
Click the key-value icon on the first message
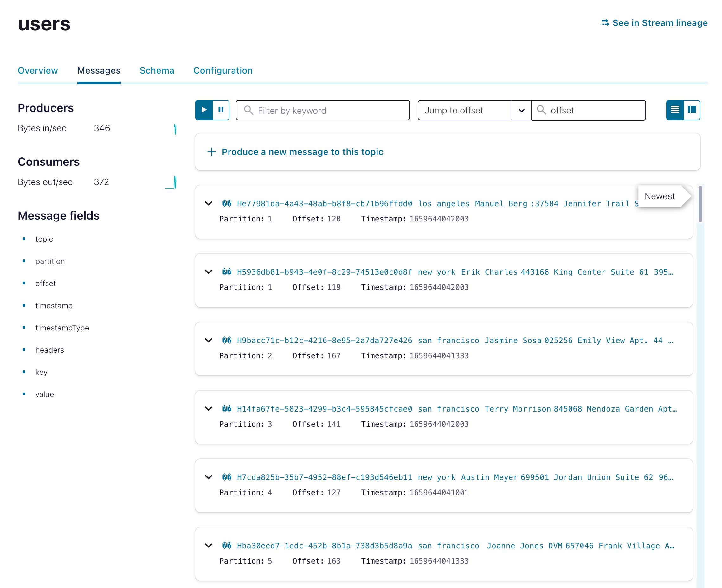point(227,203)
